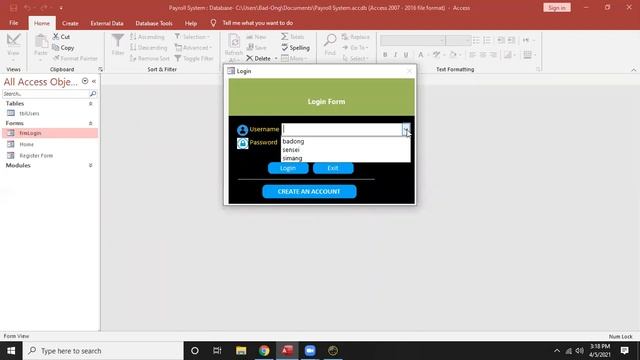Select sensei from the username list
Viewport: 640px width, 360px height.
tap(346, 150)
